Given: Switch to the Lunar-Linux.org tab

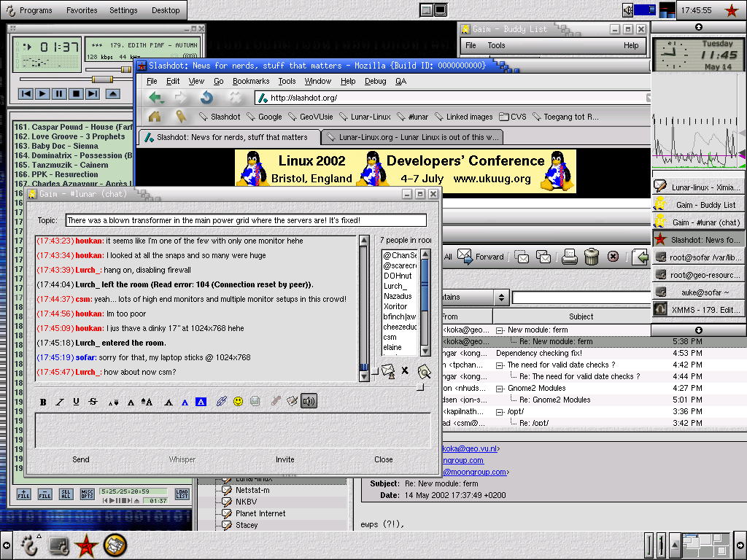Looking at the screenshot, I should (411, 137).
